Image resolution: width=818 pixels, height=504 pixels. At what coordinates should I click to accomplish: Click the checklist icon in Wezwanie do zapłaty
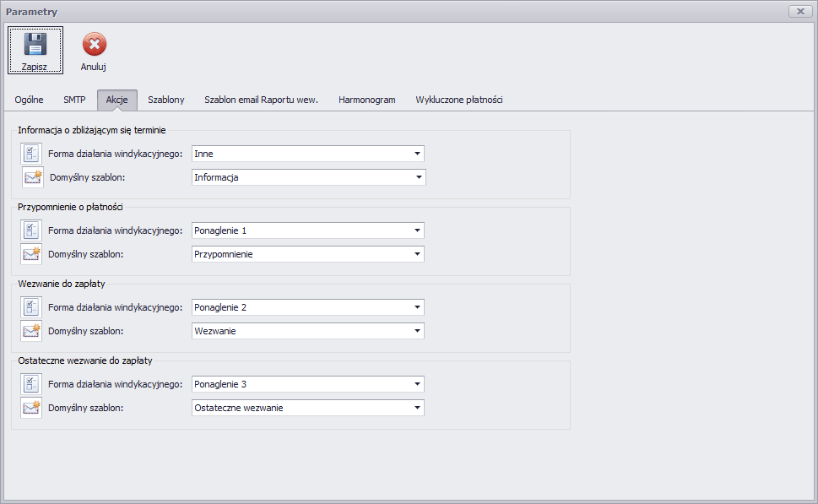pos(31,307)
